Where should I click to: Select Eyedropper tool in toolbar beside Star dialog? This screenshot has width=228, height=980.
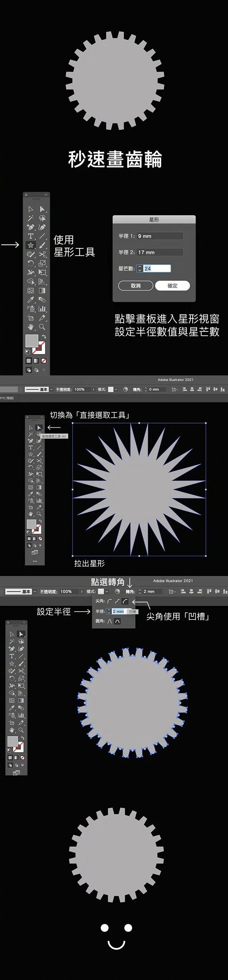coord(31,300)
